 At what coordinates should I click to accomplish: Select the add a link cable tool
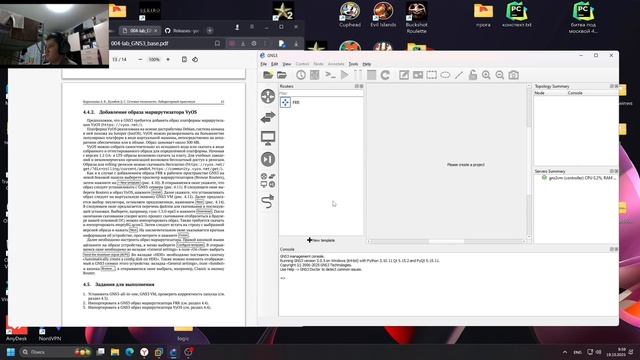[x=268, y=201]
